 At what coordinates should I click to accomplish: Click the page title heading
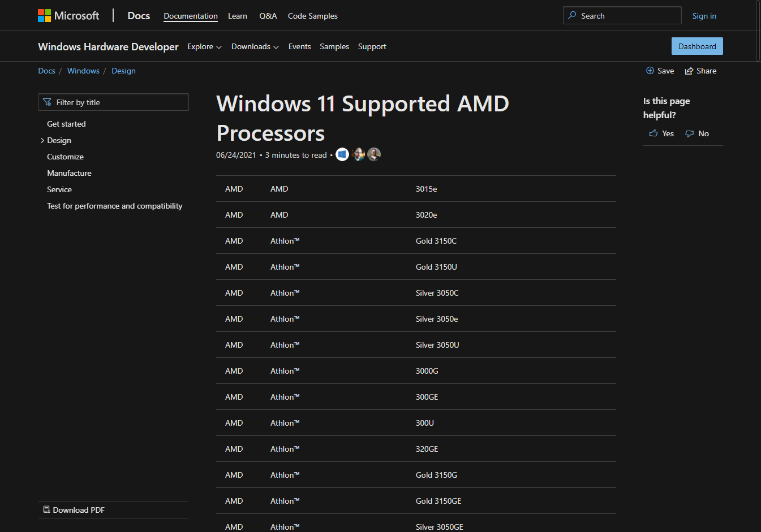(x=363, y=118)
